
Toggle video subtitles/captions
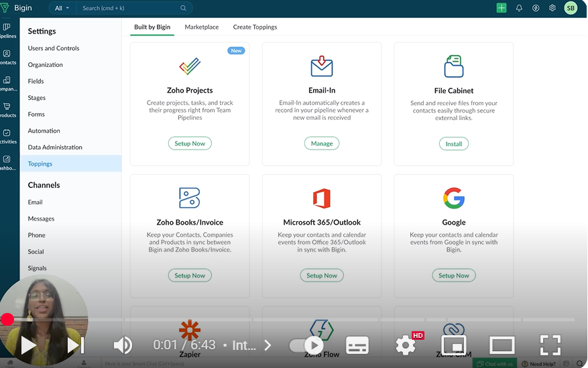point(357,345)
